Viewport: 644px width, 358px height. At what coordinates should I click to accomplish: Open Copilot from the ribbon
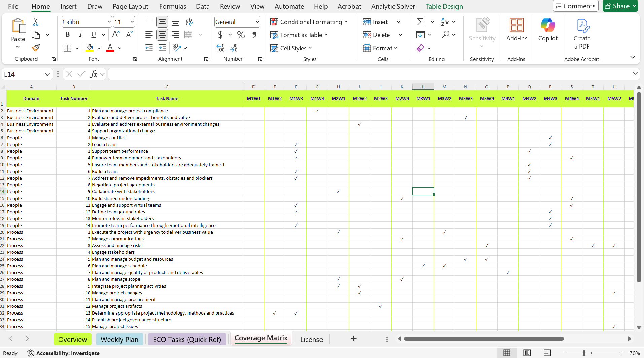(548, 30)
